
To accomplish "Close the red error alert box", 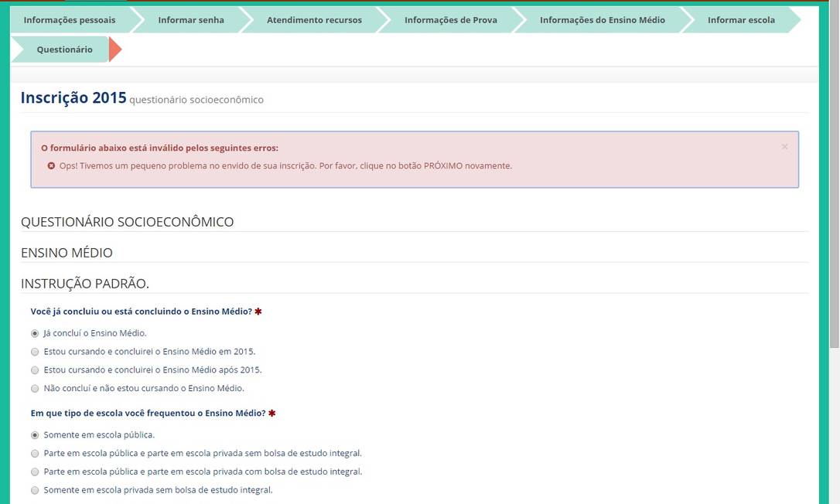I will pos(784,147).
